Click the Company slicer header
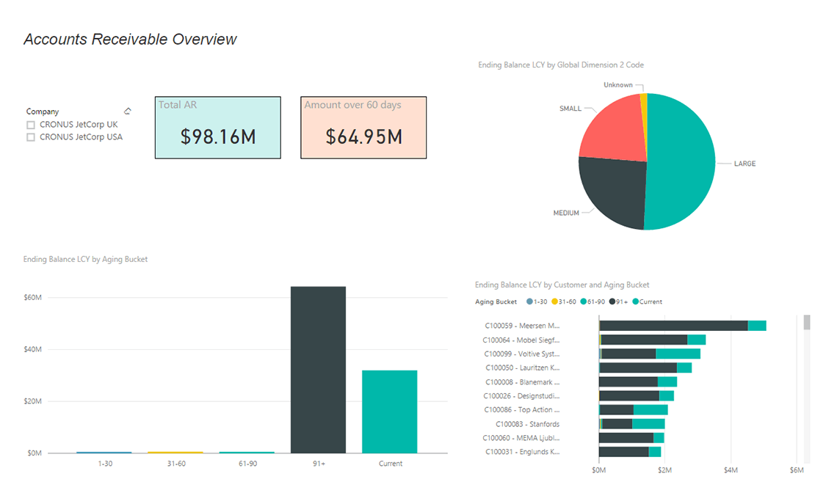Image resolution: width=837 pixels, height=504 pixels. 43,112
